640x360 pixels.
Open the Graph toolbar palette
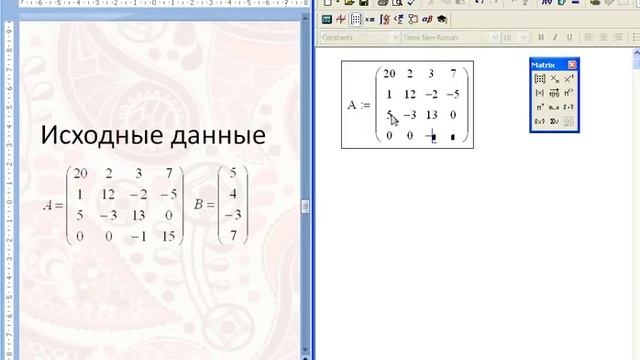point(341,19)
